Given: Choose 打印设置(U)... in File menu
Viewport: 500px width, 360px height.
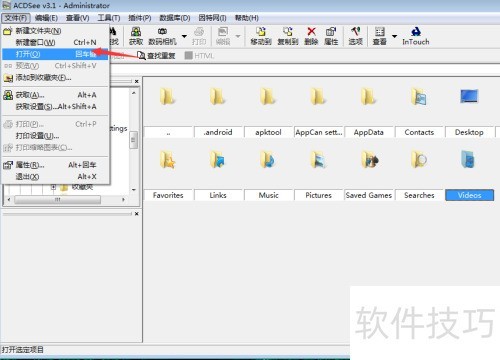Looking at the screenshot, I should click(x=55, y=136).
